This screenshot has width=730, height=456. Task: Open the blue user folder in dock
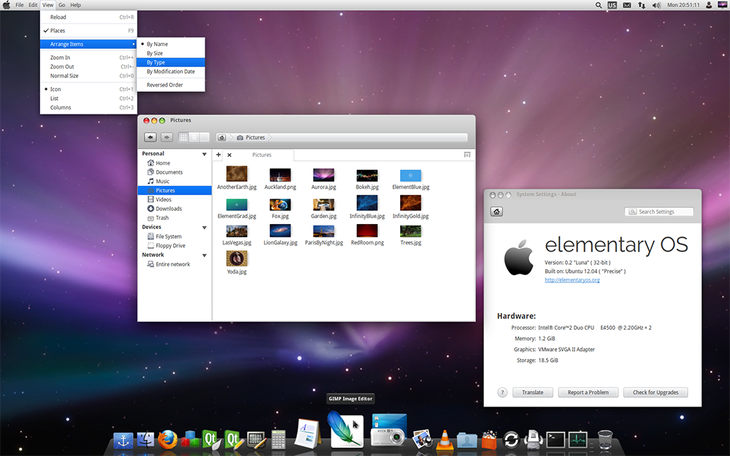pyautogui.click(x=467, y=440)
